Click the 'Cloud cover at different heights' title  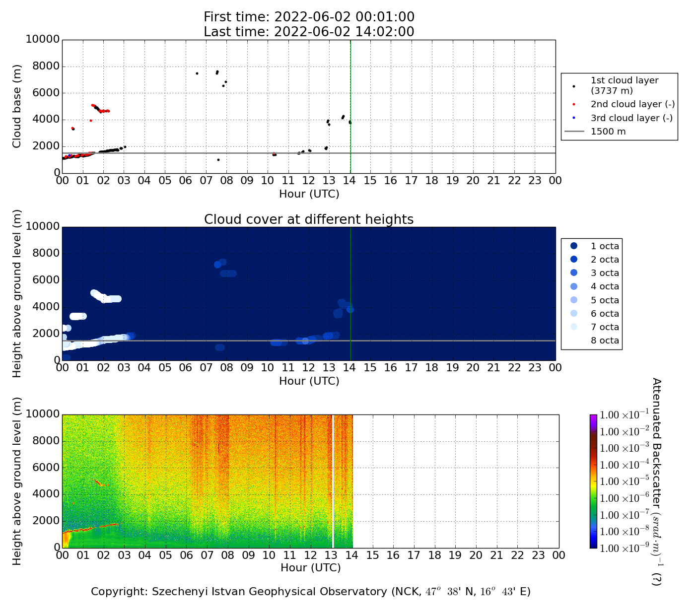(x=309, y=219)
